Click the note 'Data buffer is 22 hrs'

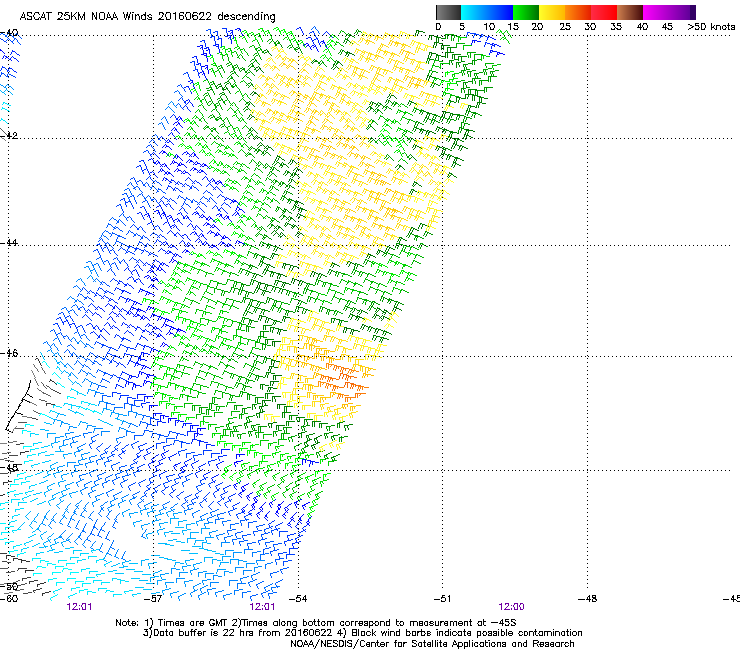click(x=205, y=633)
